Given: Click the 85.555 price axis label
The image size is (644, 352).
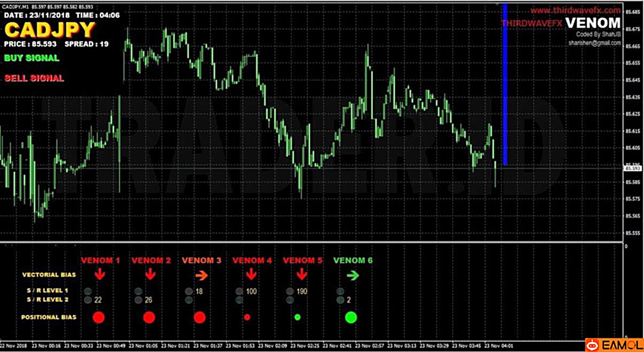Looking at the screenshot, I should 632,233.
